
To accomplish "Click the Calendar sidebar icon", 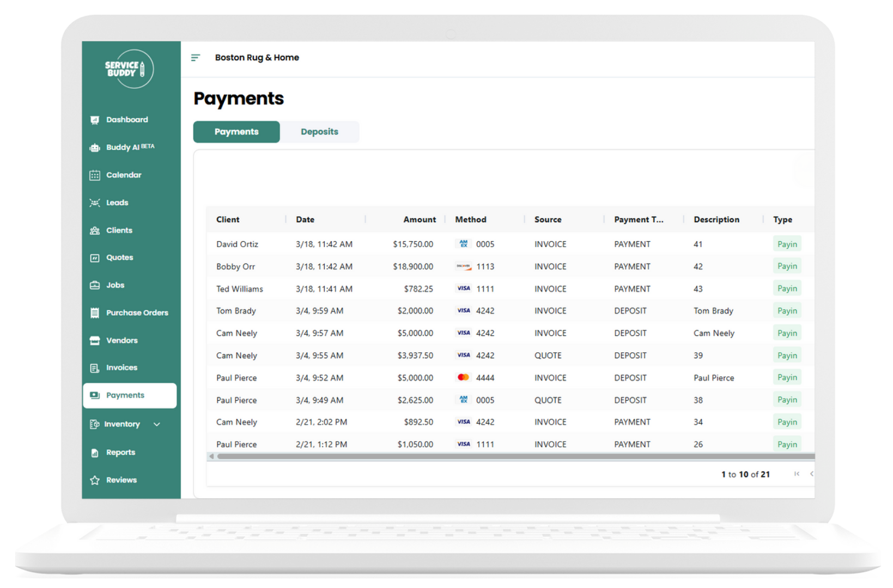I will pos(95,175).
